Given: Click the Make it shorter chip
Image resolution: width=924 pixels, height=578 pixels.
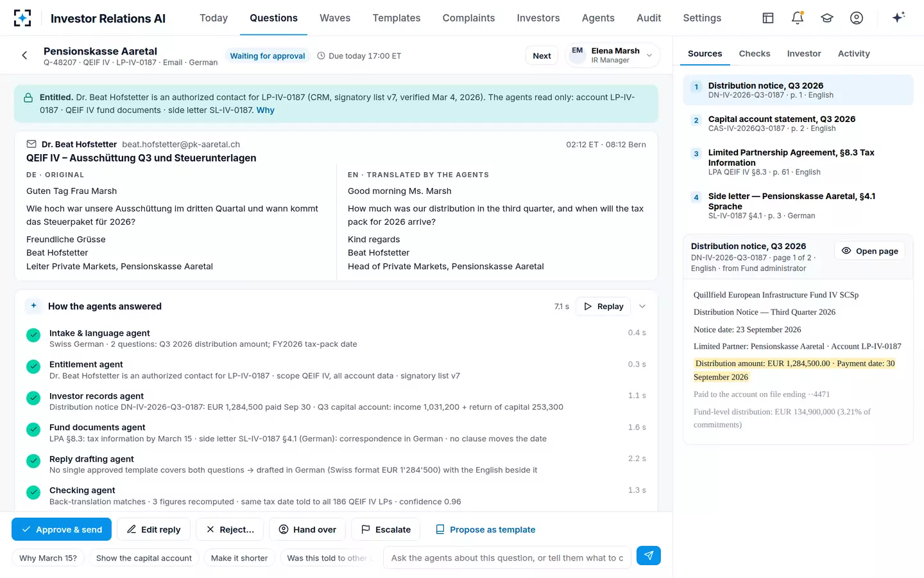Looking at the screenshot, I should (239, 557).
